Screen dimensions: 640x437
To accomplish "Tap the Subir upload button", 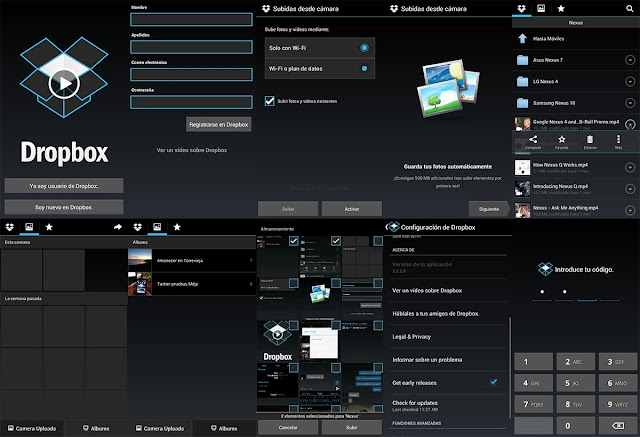I will point(352,427).
